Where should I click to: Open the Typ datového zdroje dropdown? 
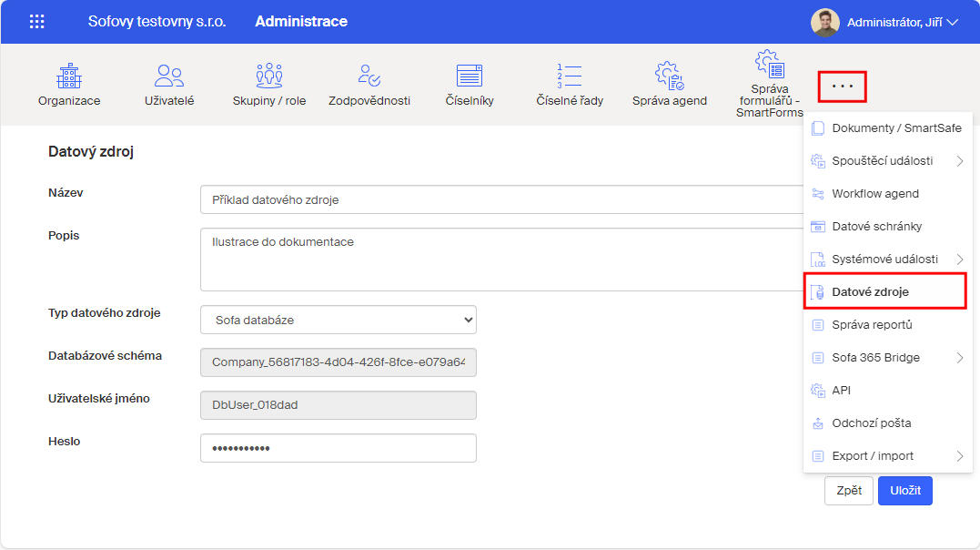(x=338, y=320)
